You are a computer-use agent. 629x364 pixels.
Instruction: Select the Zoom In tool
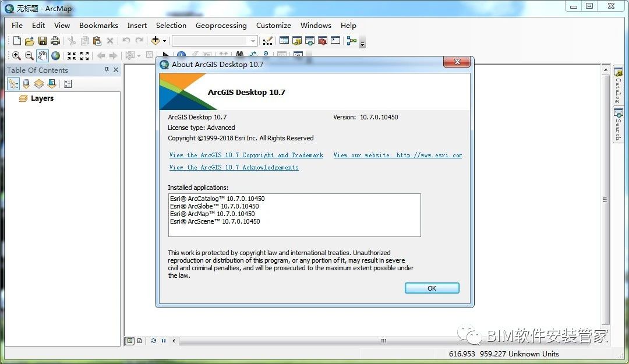[16, 56]
